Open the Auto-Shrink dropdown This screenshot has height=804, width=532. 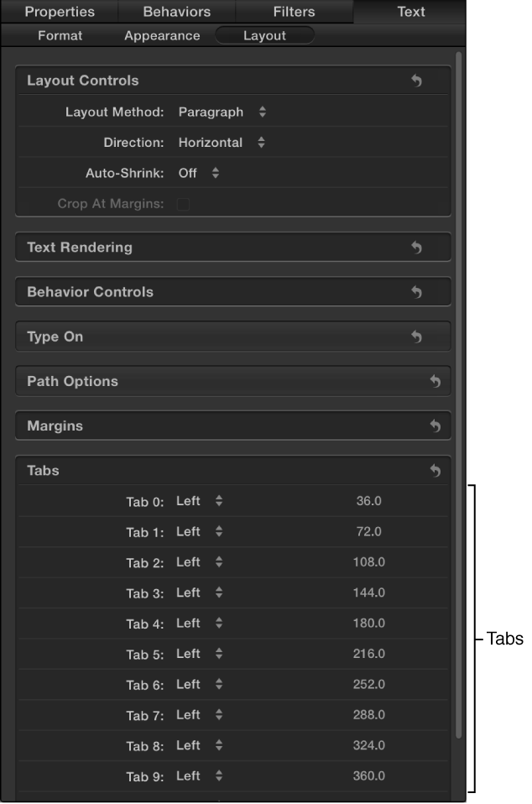(x=201, y=172)
